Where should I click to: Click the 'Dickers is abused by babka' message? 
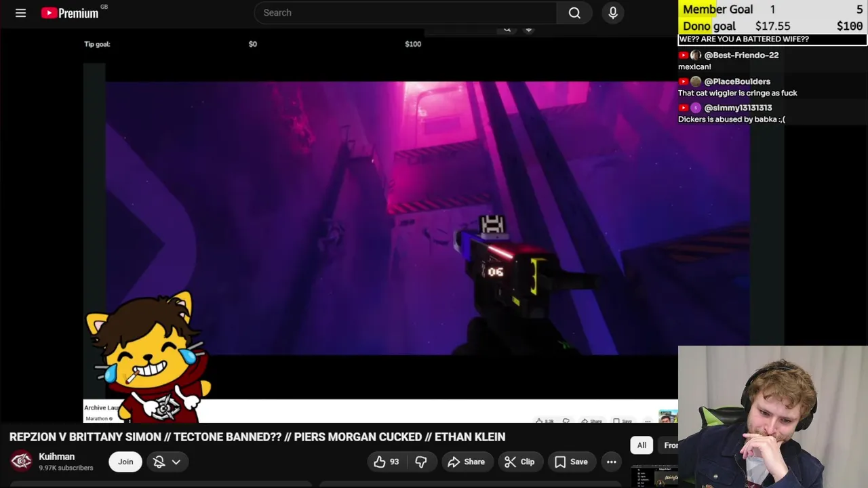click(732, 119)
